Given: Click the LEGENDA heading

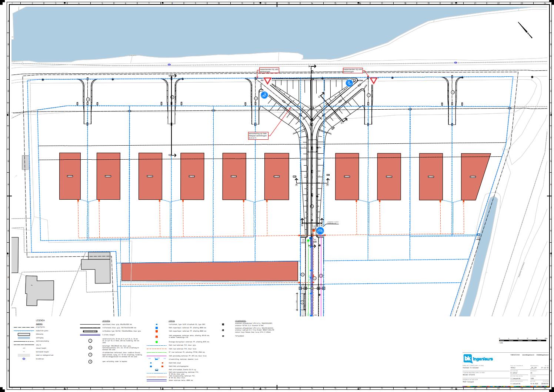Looking at the screenshot, I should click(x=40, y=320).
